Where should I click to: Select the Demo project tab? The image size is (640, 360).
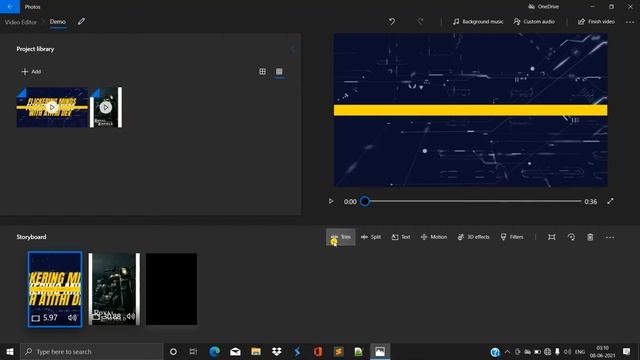pyautogui.click(x=58, y=22)
